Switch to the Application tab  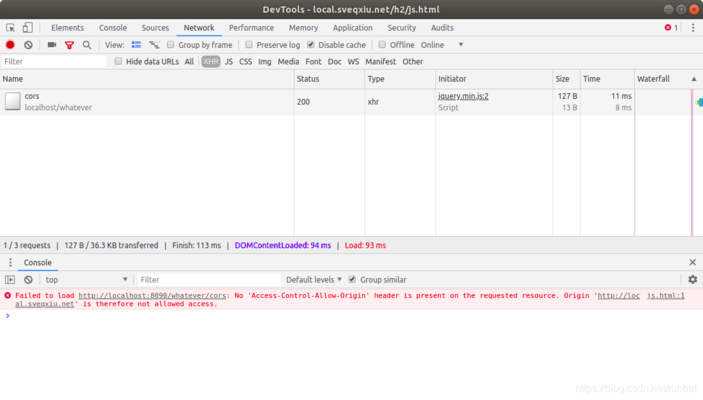352,28
